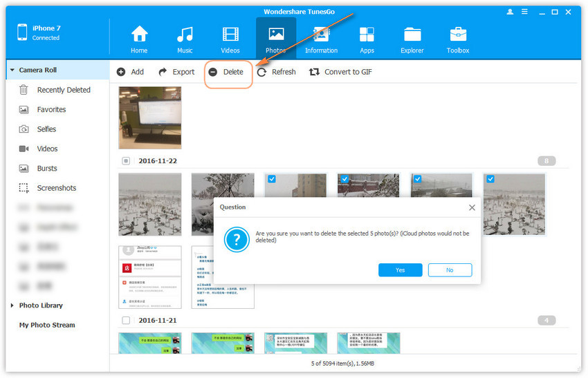The height and width of the screenshot is (378, 588).
Task: Open the Screenshots album
Action: click(56, 188)
